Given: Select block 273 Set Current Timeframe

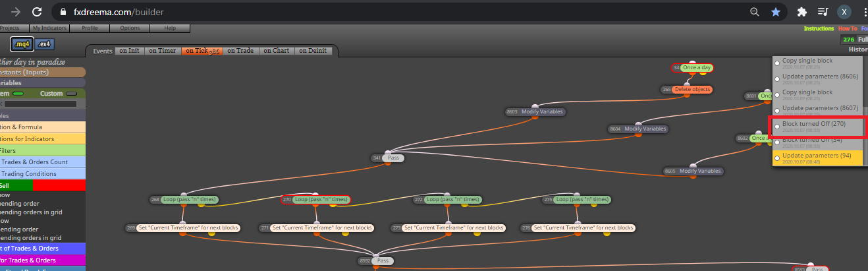Looking at the screenshot, I should point(448,227).
